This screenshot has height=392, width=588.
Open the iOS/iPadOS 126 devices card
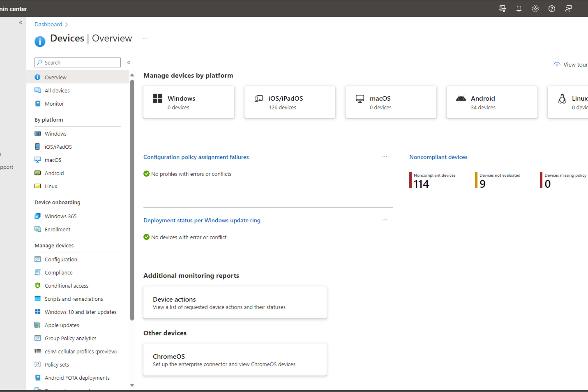point(290,102)
